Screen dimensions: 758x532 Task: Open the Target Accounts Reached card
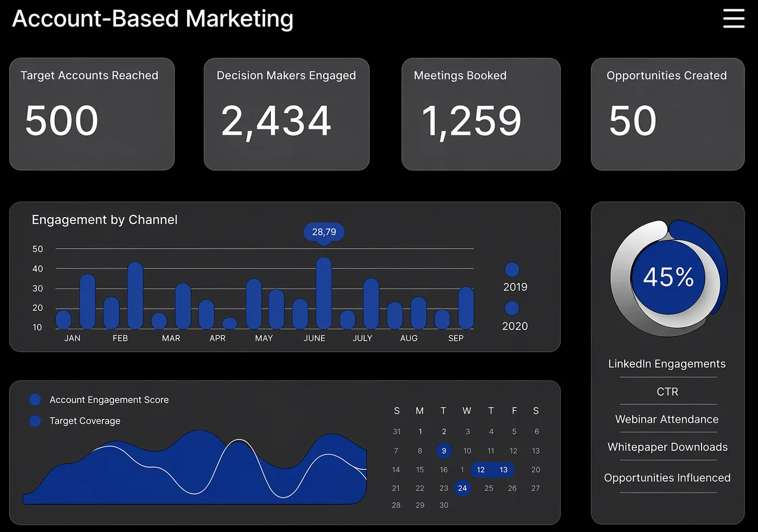(x=92, y=114)
